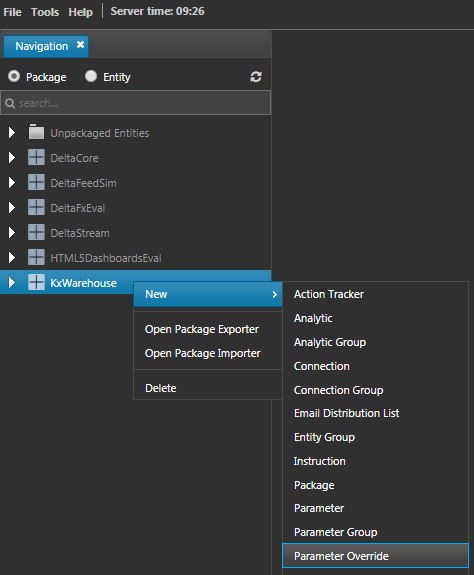Select Analytic Group from New submenu
This screenshot has width=474, height=575.
click(x=375, y=342)
